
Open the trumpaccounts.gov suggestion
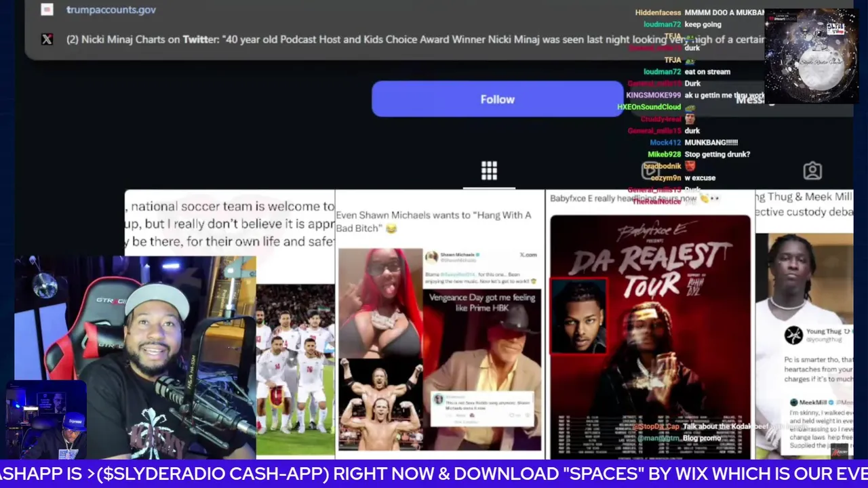tap(111, 9)
